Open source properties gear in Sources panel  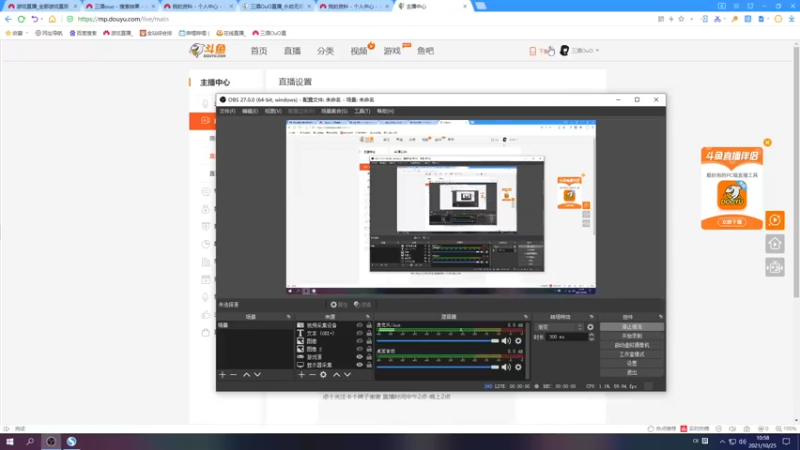[x=323, y=374]
